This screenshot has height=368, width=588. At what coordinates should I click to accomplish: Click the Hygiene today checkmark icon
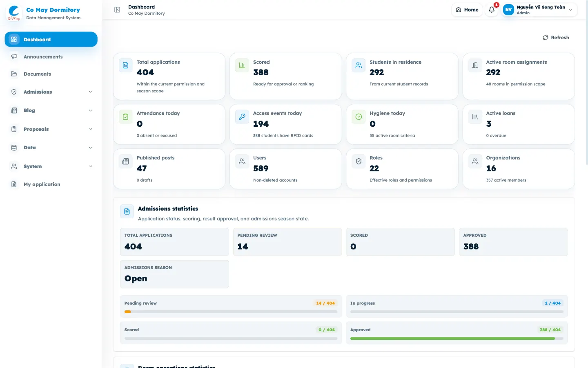359,117
